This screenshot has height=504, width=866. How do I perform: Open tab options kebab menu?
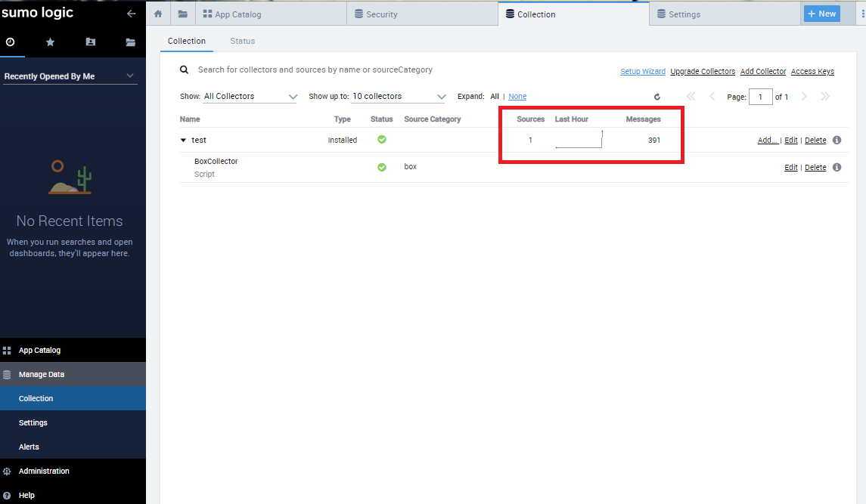[x=863, y=14]
